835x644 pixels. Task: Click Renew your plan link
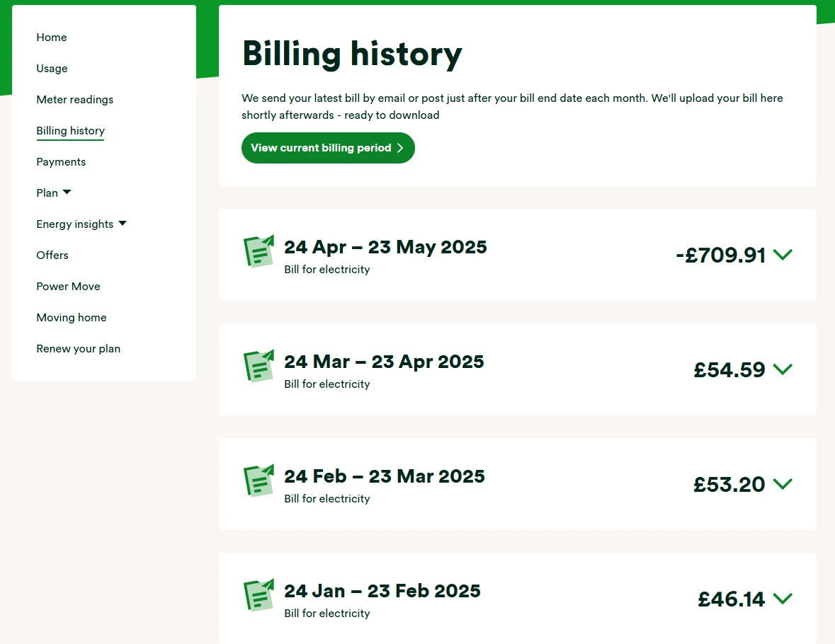[x=78, y=349]
